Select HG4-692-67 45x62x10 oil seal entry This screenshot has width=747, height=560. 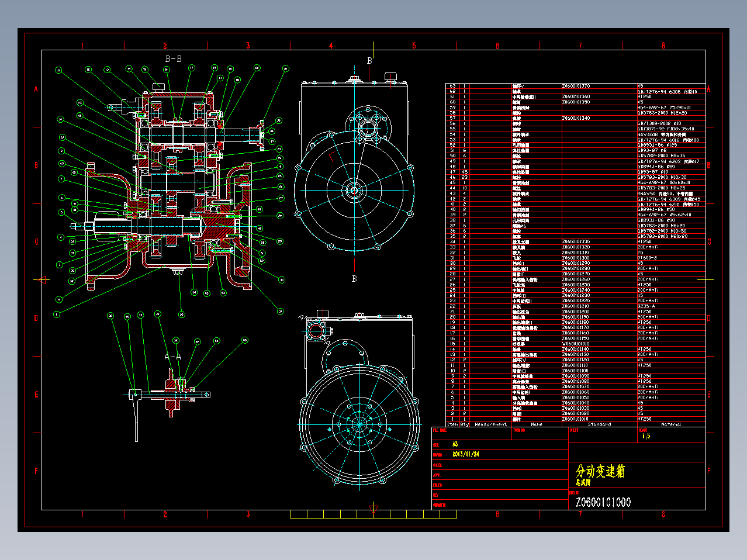click(x=664, y=215)
